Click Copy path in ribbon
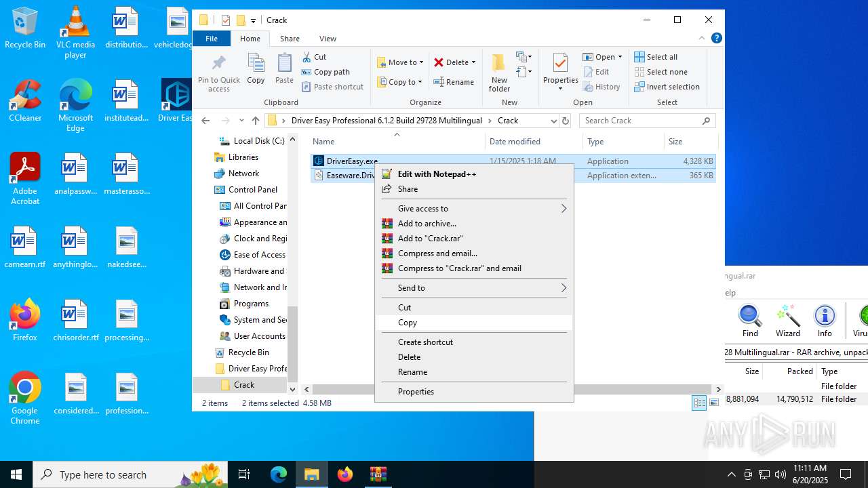The height and width of the screenshot is (488, 868). pyautogui.click(x=325, y=72)
